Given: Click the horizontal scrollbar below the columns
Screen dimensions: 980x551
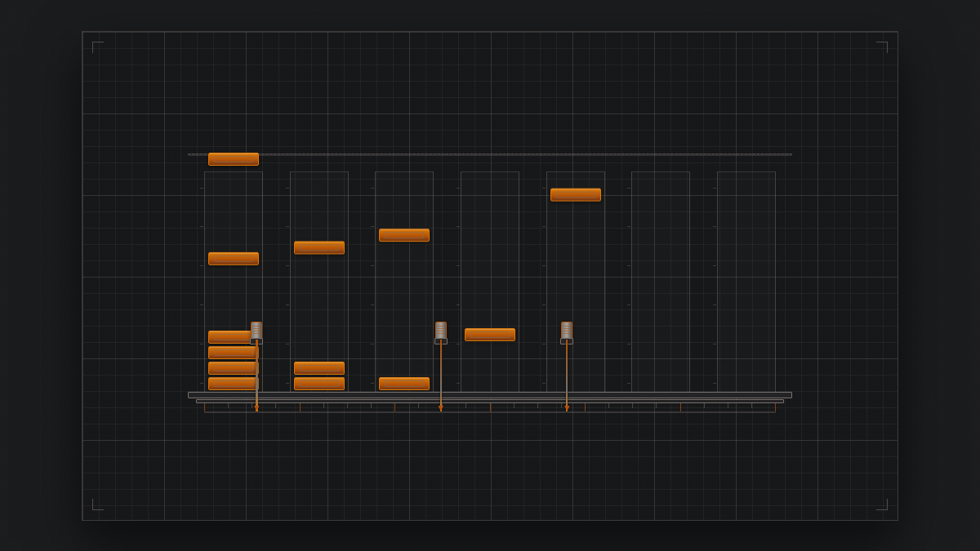Looking at the screenshot, I should pyautogui.click(x=490, y=395).
